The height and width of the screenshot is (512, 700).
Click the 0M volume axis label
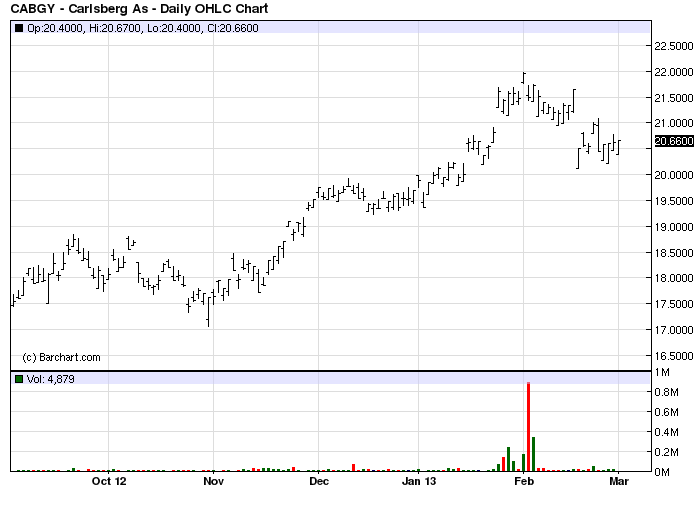coord(662,472)
